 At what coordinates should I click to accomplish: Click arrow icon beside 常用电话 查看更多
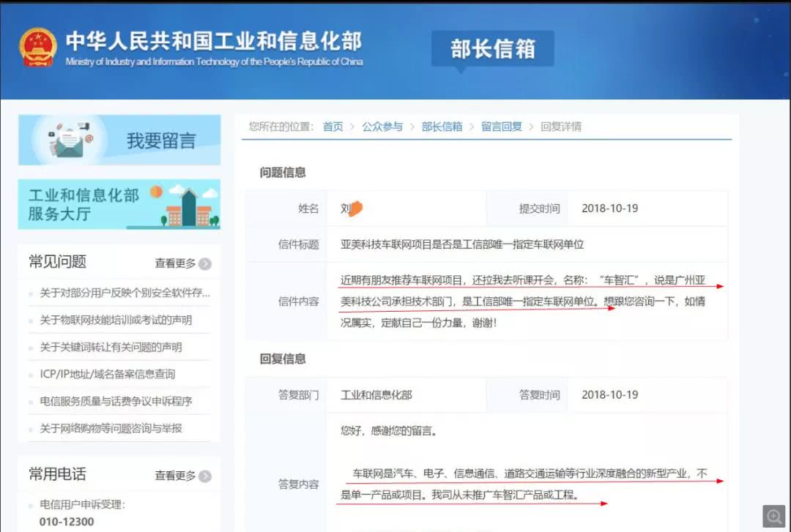point(205,476)
